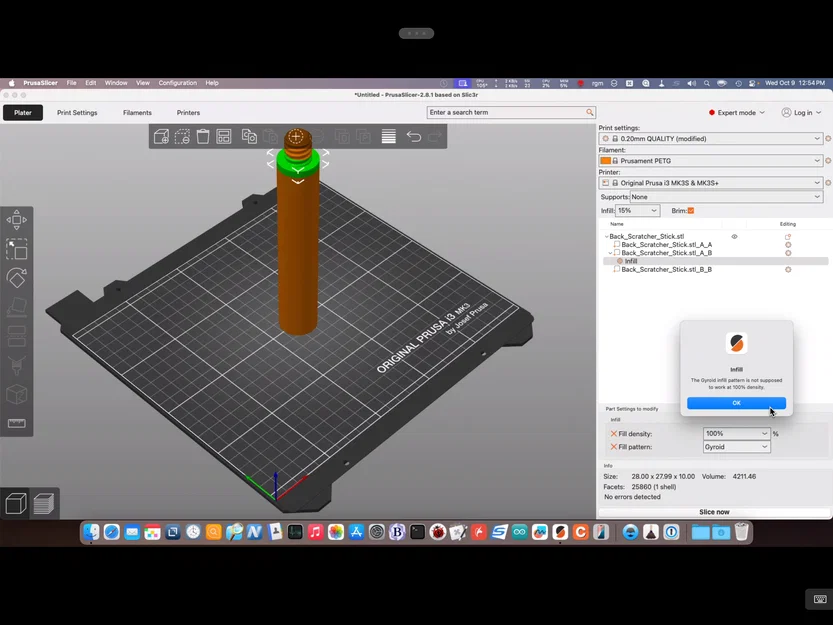Screen dimensions: 833x625
Task: Toggle the Brim checkbox
Action: [691, 210]
